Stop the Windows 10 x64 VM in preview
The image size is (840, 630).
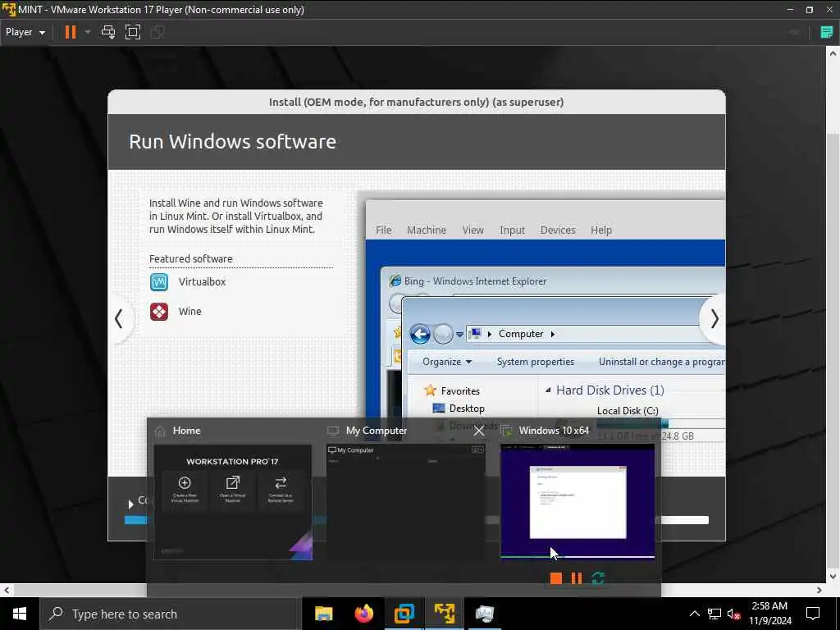[x=556, y=578]
